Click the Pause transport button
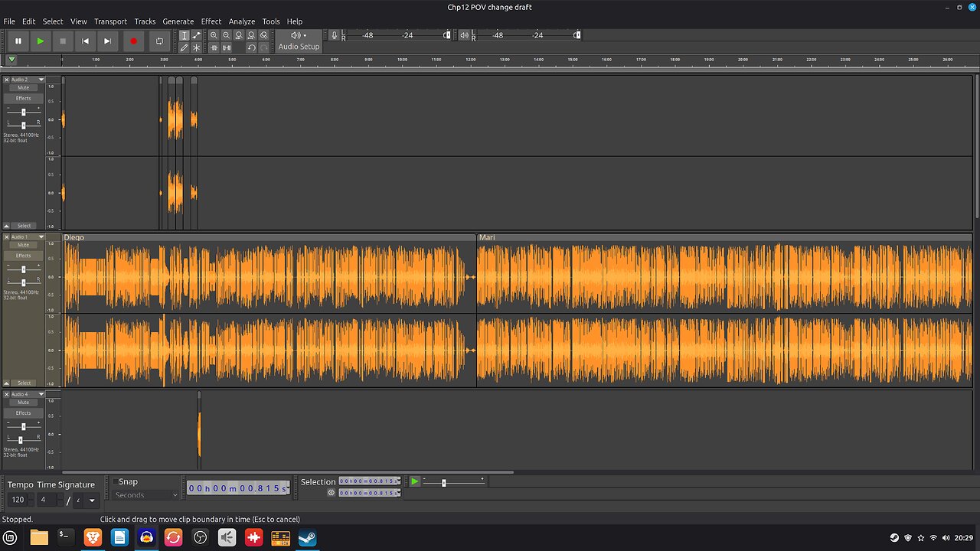 [x=18, y=41]
